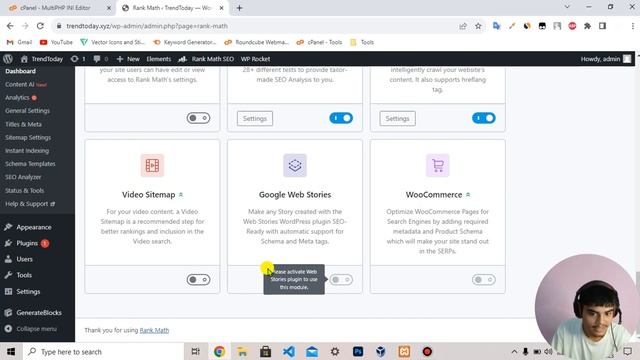Click the WordPress logo in admin bar
Viewport: 640px width, 360px height.
[x=8, y=59]
